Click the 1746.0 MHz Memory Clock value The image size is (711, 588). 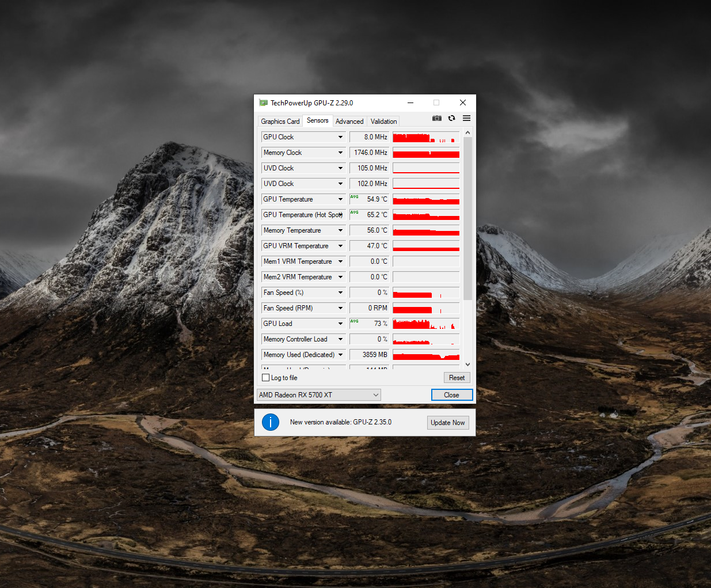click(x=369, y=153)
